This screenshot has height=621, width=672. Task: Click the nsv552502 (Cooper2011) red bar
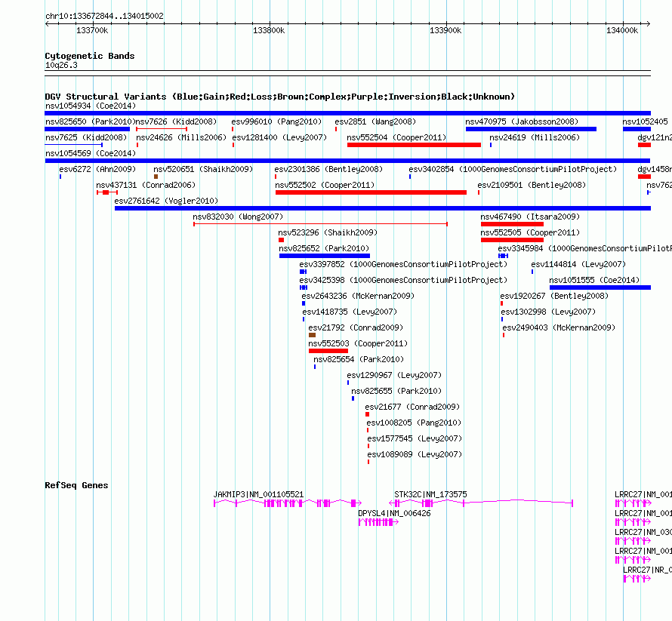pyautogui.click(x=371, y=192)
